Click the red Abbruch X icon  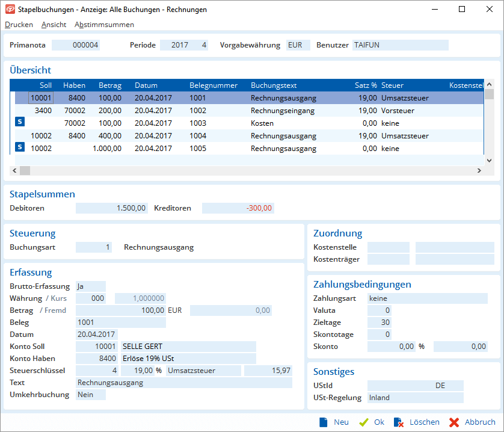click(x=454, y=422)
